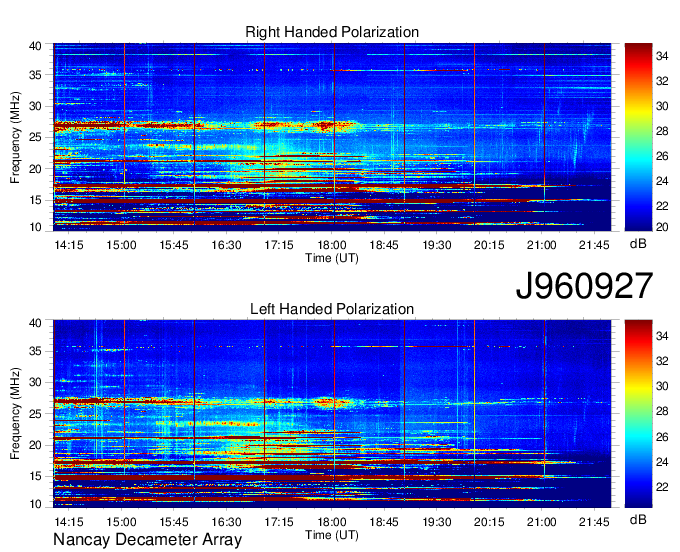Click the 16:30 tick label on the top plot
Screen dimensions: 680x552
coord(226,245)
